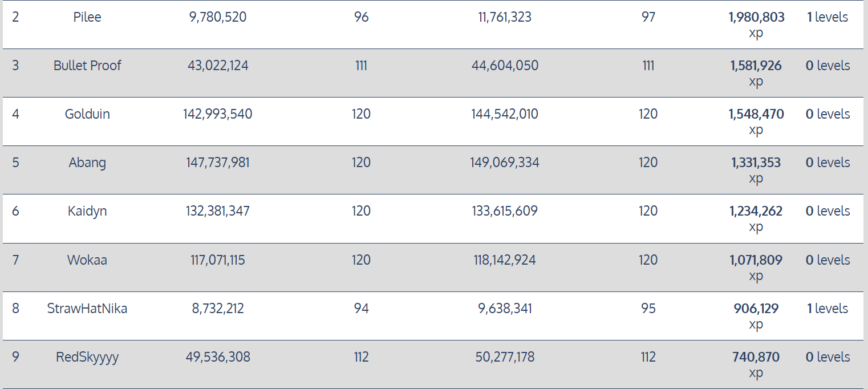Open RedSkyyyy's player entry
The height and width of the screenshot is (389, 868).
click(87, 357)
